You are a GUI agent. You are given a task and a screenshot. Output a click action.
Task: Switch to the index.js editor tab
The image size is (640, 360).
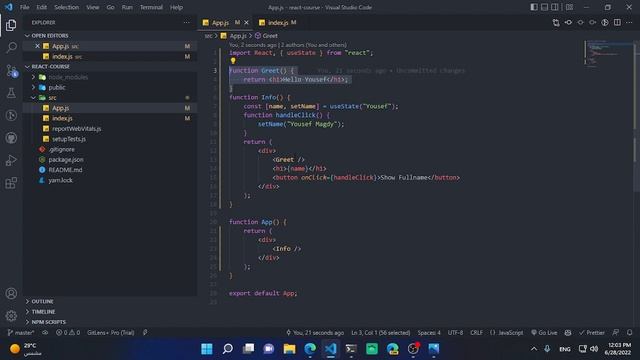pyautogui.click(x=278, y=23)
